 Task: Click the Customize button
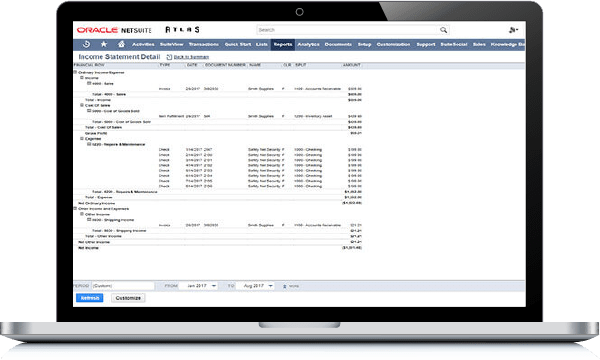coord(128,298)
